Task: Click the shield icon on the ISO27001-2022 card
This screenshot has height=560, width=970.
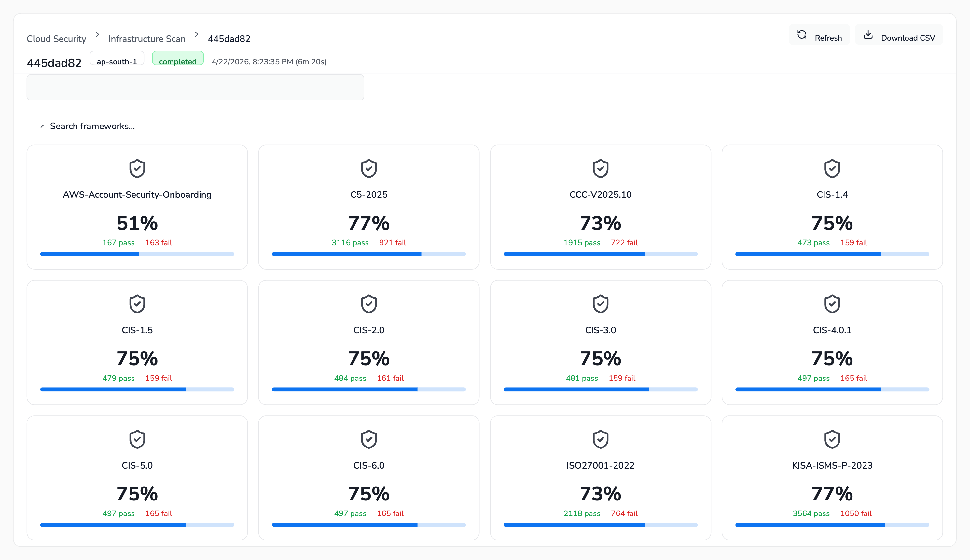Action: tap(600, 439)
